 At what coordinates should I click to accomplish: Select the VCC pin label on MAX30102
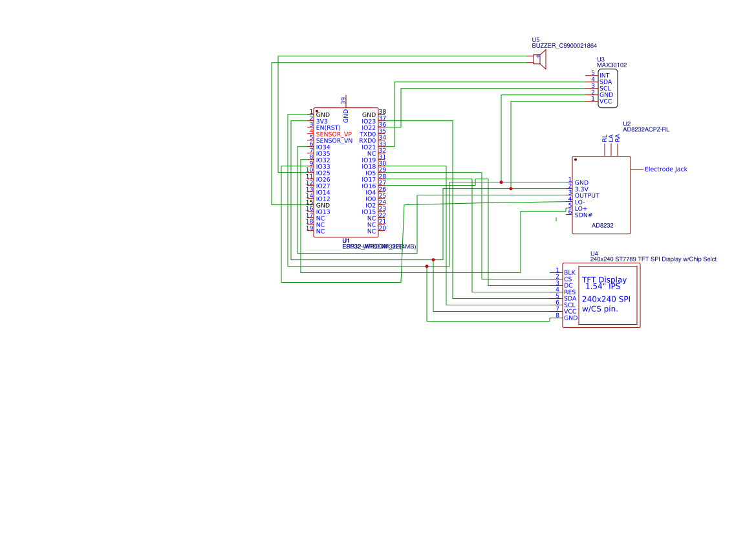[x=605, y=102]
